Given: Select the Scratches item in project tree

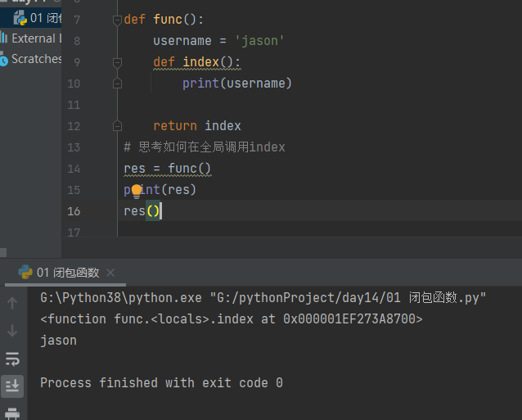Looking at the screenshot, I should pyautogui.click(x=36, y=59).
